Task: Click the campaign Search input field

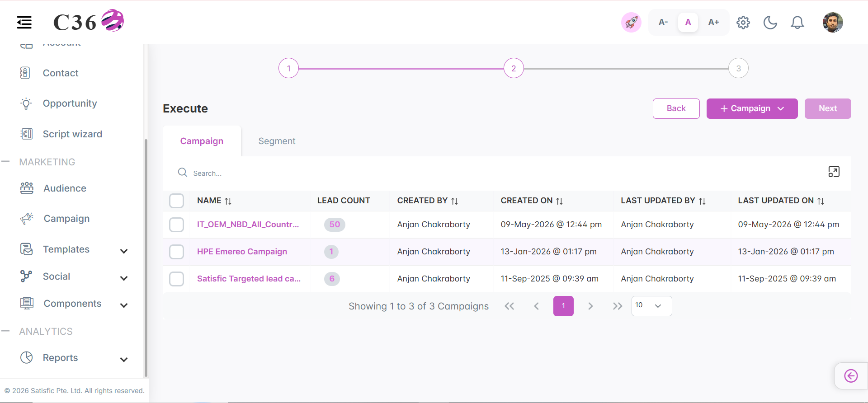Action: point(497,173)
